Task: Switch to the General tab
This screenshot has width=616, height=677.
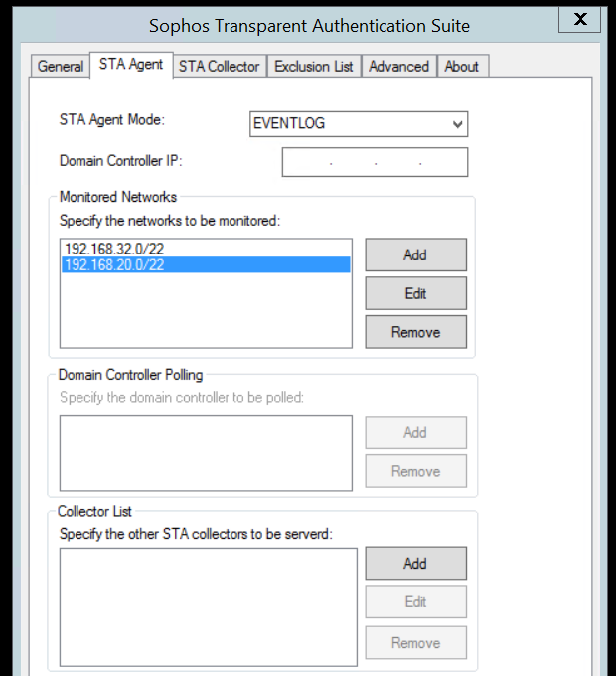Action: (x=61, y=66)
